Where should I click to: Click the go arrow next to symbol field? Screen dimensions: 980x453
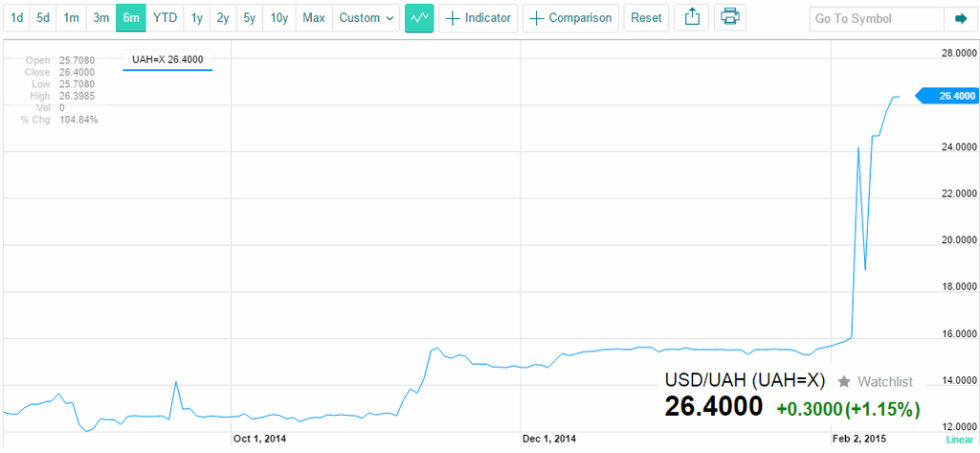point(961,19)
